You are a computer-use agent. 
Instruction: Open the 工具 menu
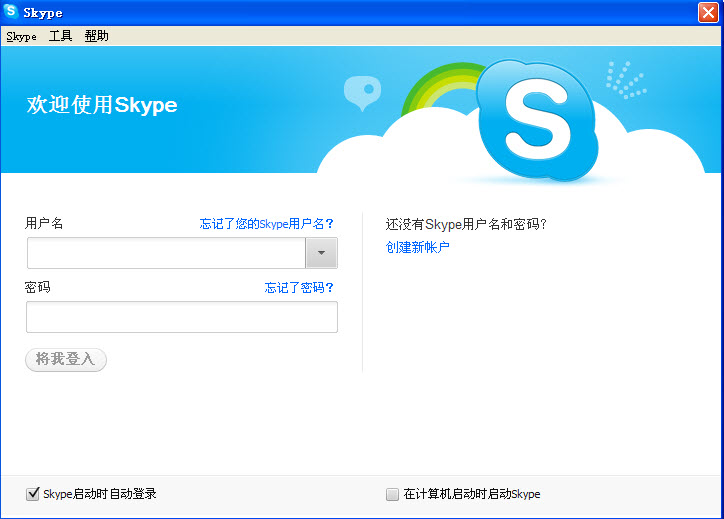click(60, 36)
